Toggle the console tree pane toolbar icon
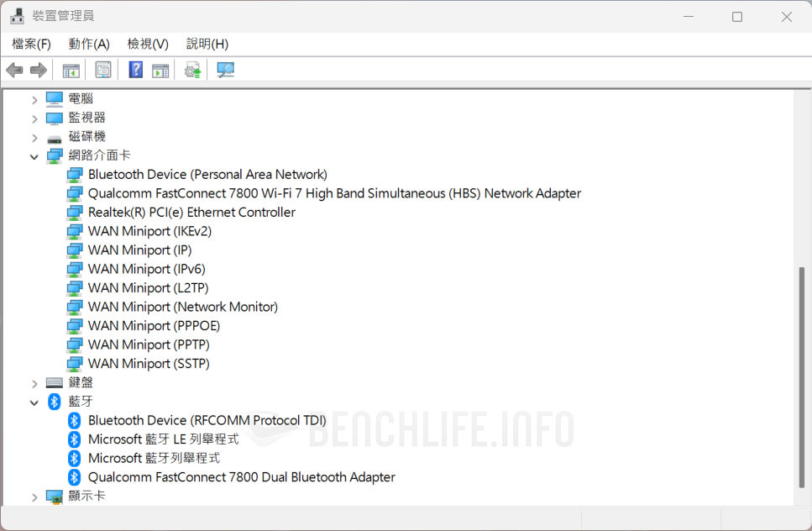This screenshot has height=531, width=812. (x=71, y=70)
